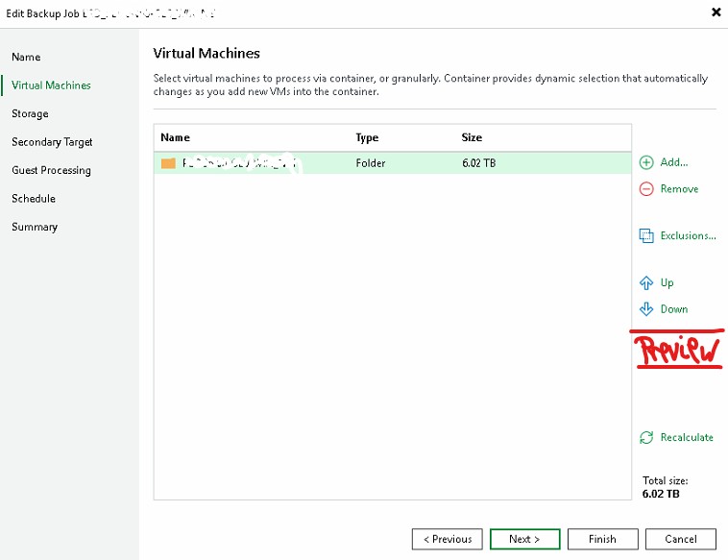The height and width of the screenshot is (560, 728).
Task: Cancel the backup job edit
Action: coord(681,539)
